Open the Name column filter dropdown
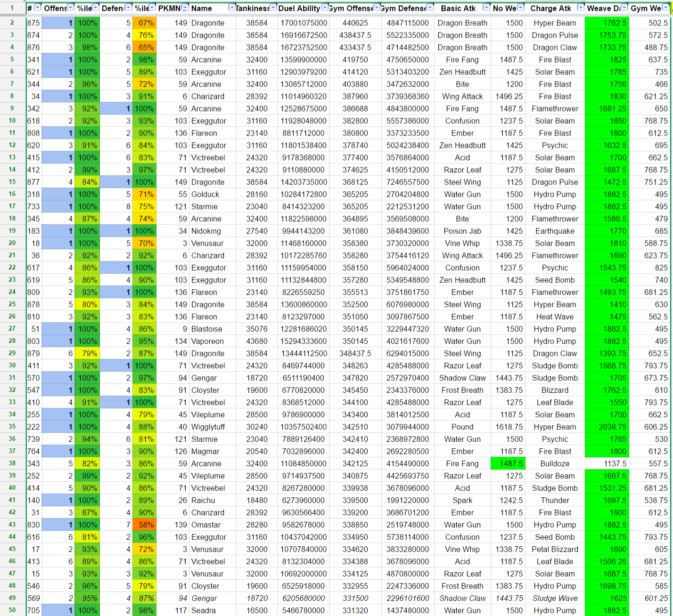This screenshot has height=616, width=673. 231,8
